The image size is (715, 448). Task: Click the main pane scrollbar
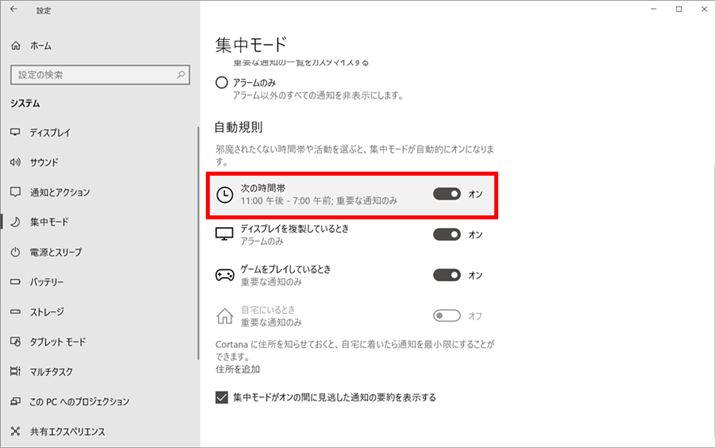[712, 303]
